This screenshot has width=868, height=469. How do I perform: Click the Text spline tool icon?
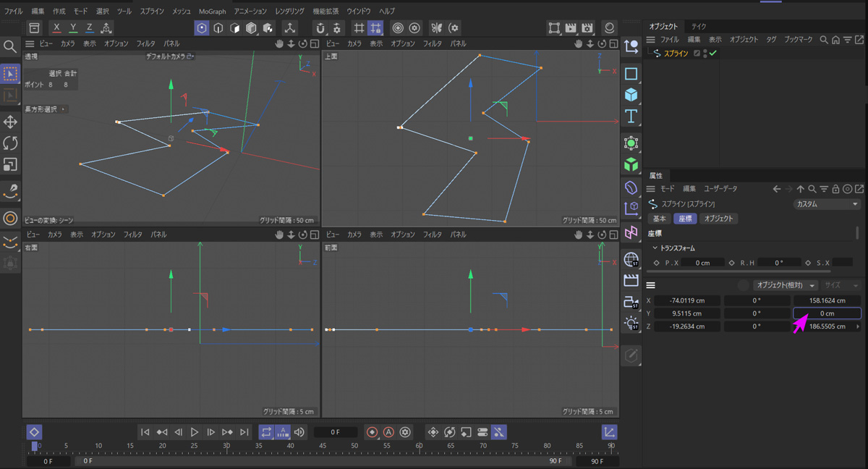[x=631, y=116]
